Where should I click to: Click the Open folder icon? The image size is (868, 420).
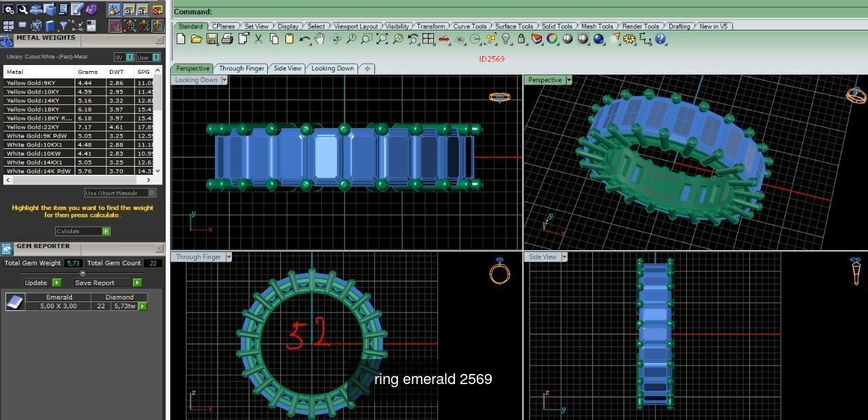point(197,39)
